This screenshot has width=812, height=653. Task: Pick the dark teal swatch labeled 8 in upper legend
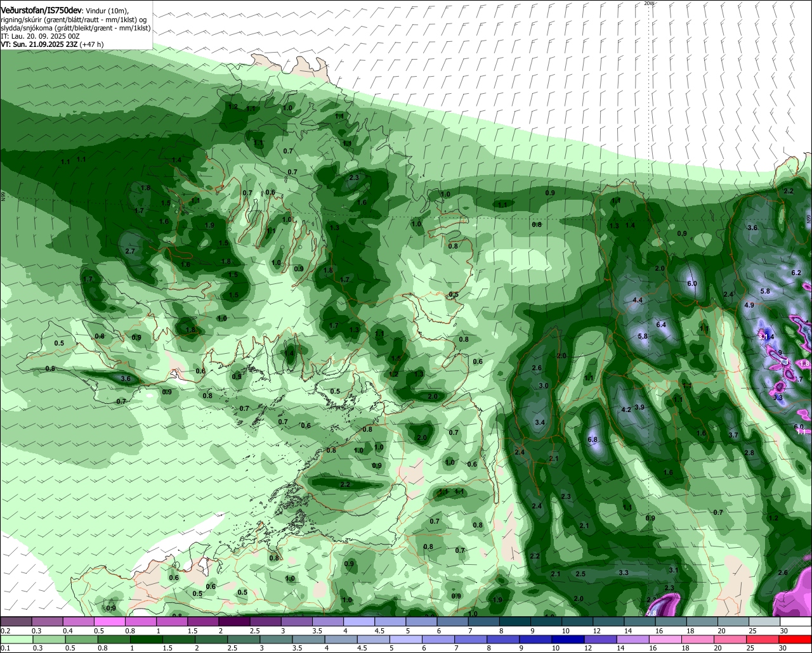pyautogui.click(x=515, y=622)
